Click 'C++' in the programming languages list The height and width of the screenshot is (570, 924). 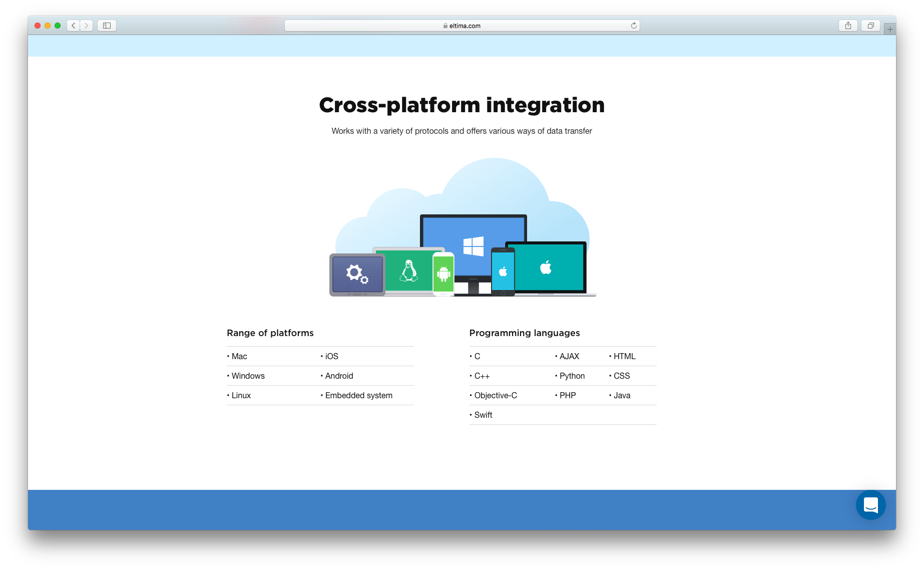point(482,376)
